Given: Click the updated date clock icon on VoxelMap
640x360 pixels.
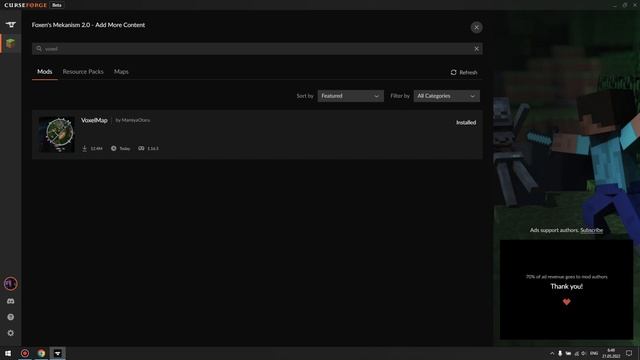Looking at the screenshot, I should point(113,148).
